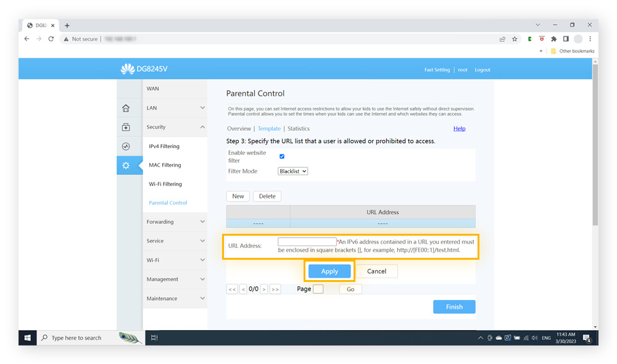
Task: Open WAN menu item
Action: coord(175,89)
